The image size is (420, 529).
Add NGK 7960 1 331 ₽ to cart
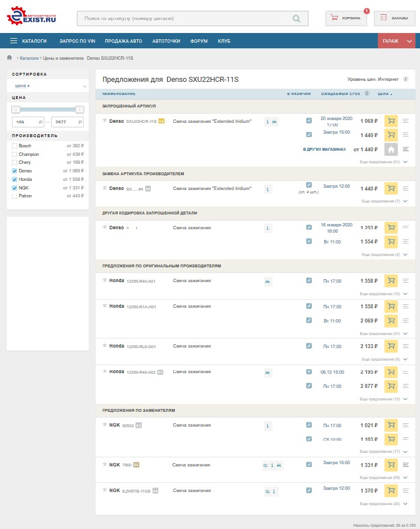pyautogui.click(x=391, y=465)
